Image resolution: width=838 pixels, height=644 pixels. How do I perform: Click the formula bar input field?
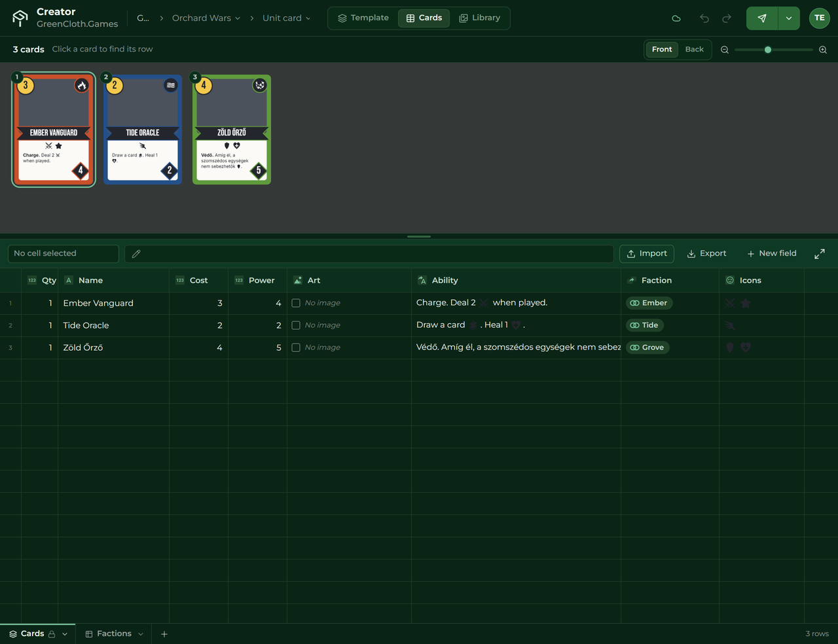point(369,254)
